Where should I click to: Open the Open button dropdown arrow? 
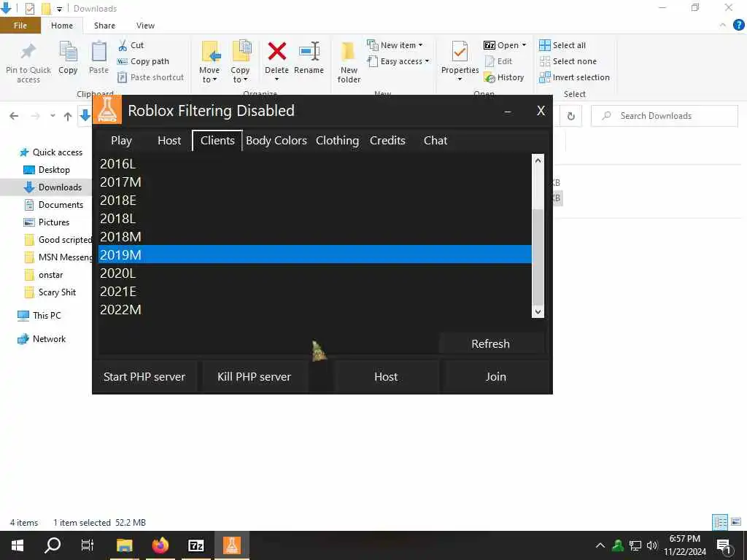(524, 45)
